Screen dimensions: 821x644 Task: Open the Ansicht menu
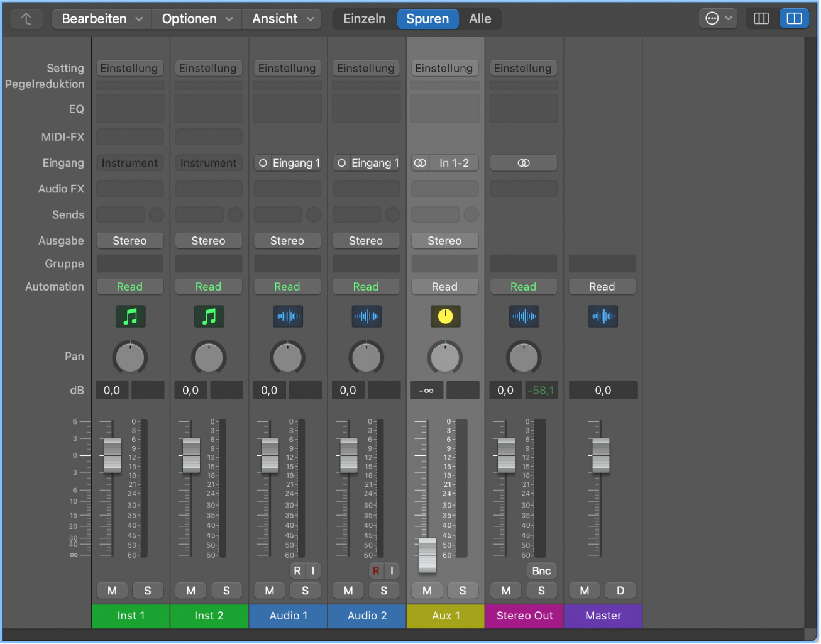point(283,19)
